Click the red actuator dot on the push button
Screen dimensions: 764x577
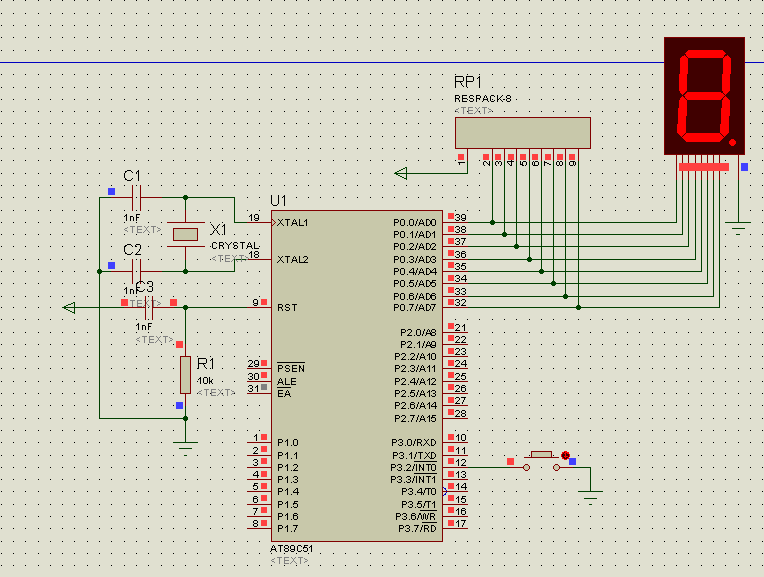click(565, 456)
